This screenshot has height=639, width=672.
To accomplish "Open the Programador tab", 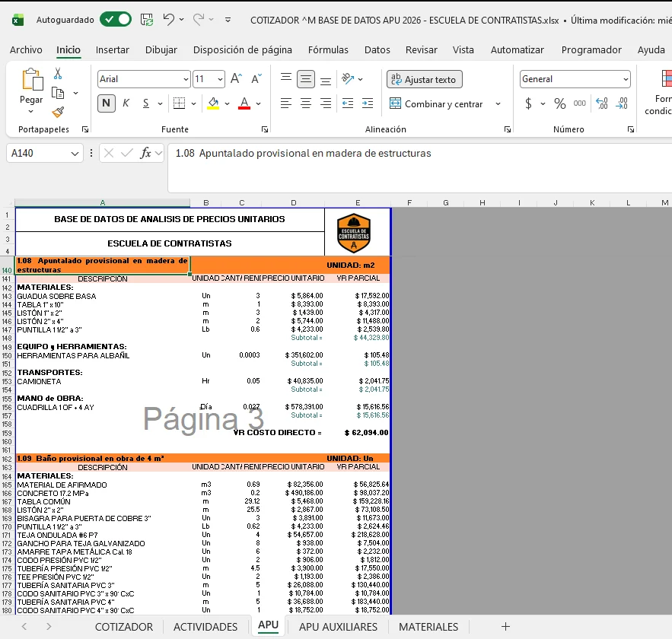I will [x=591, y=50].
